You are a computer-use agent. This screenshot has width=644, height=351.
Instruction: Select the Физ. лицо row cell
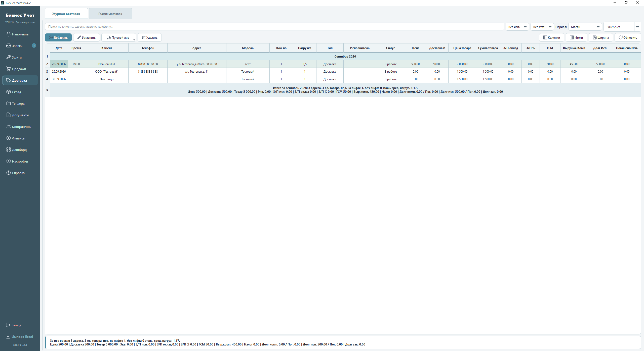[x=107, y=79]
